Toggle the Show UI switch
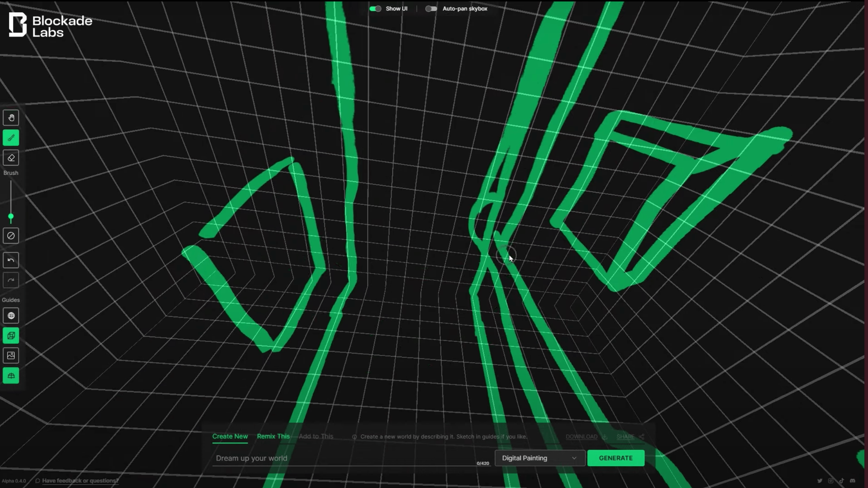Viewport: 868px width, 488px height. click(x=375, y=9)
